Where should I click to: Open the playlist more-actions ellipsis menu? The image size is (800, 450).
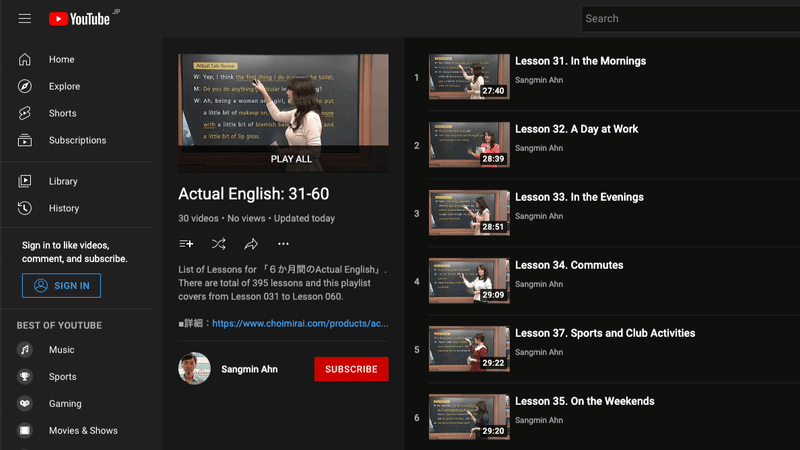point(283,244)
